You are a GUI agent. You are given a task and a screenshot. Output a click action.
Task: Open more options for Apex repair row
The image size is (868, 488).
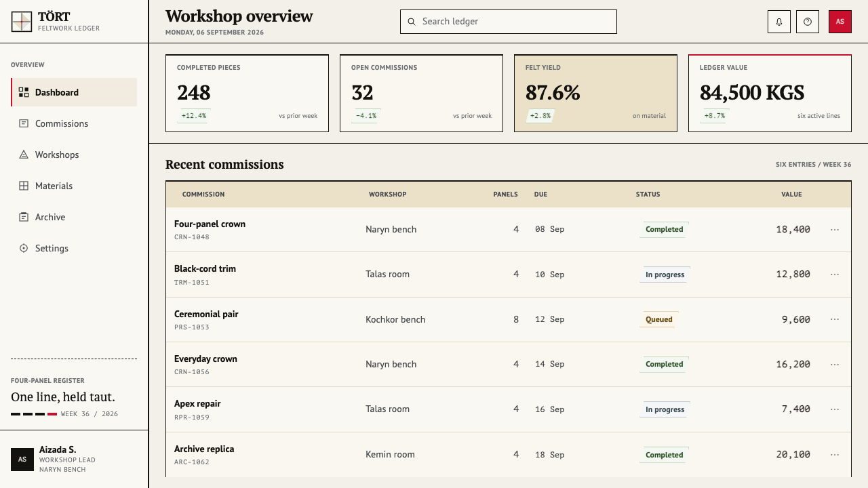[x=835, y=409]
